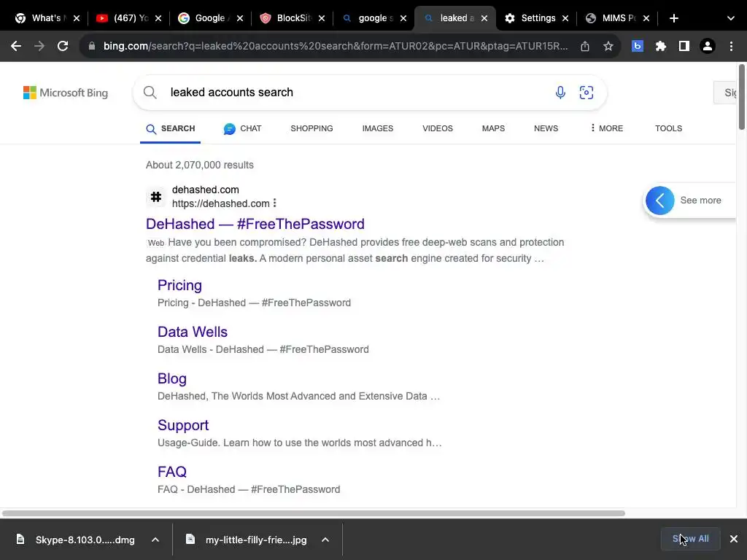Expand options for the jpg download
Image resolution: width=747 pixels, height=560 pixels.
pyautogui.click(x=325, y=540)
